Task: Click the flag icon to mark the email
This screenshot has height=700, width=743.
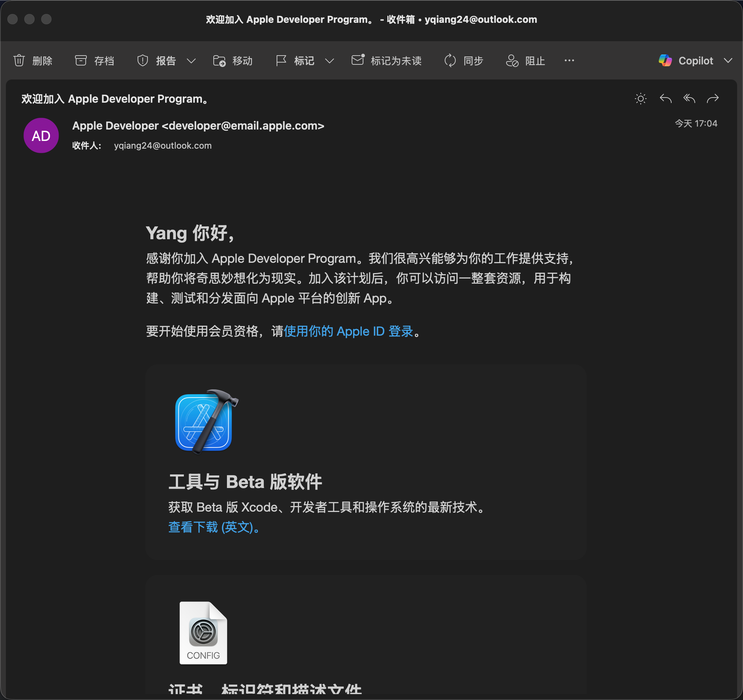Action: 281,61
